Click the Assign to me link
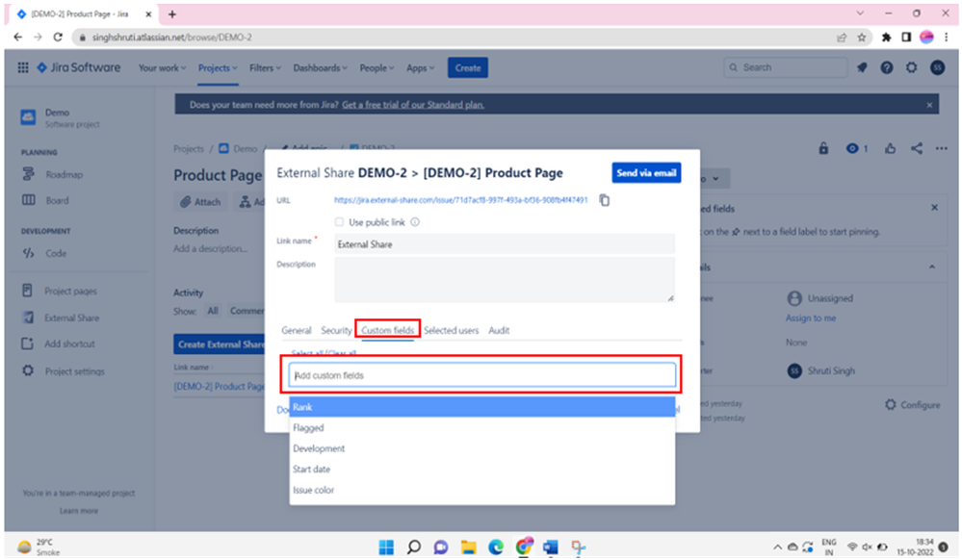 tap(811, 318)
